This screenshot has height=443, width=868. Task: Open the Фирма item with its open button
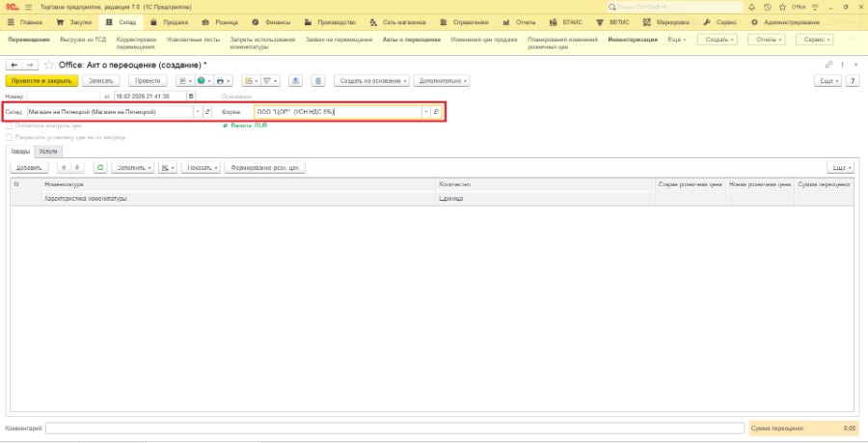436,112
